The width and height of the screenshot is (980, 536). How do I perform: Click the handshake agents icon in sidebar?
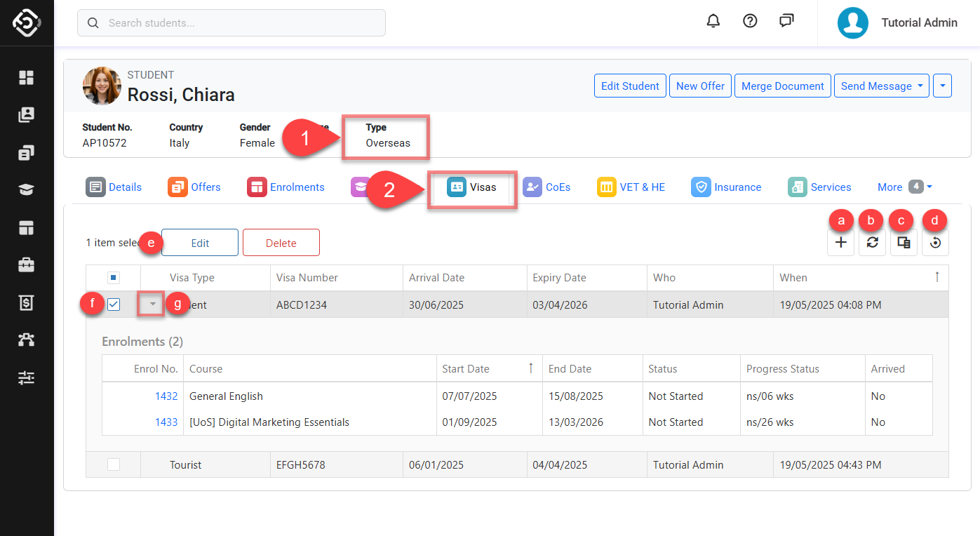(x=27, y=340)
